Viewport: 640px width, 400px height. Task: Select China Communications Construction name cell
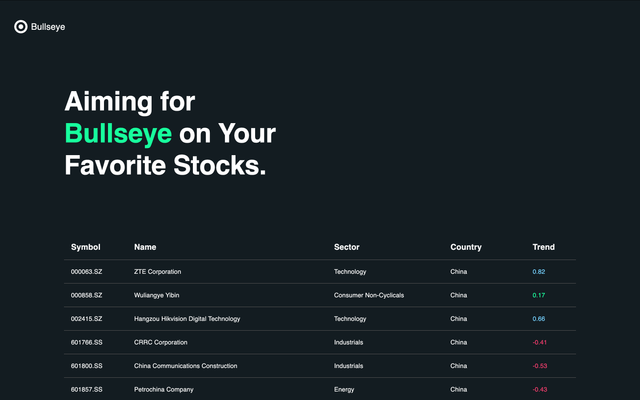185,366
